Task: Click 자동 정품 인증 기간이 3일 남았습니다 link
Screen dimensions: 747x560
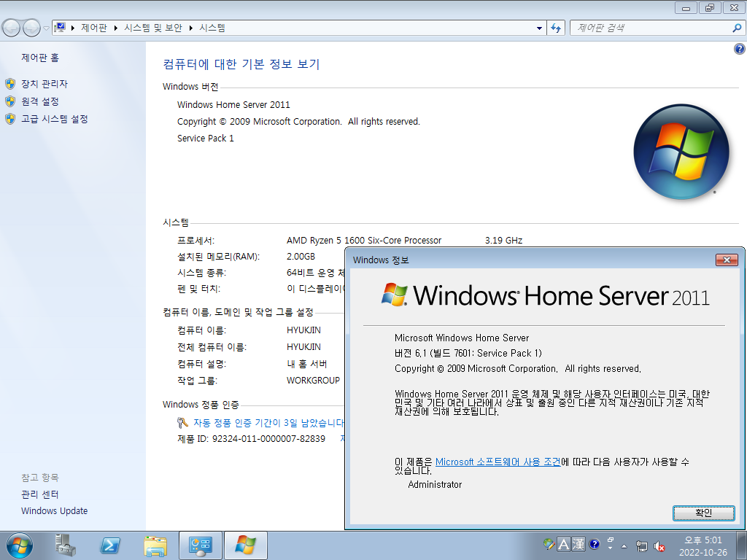Action: tap(268, 423)
